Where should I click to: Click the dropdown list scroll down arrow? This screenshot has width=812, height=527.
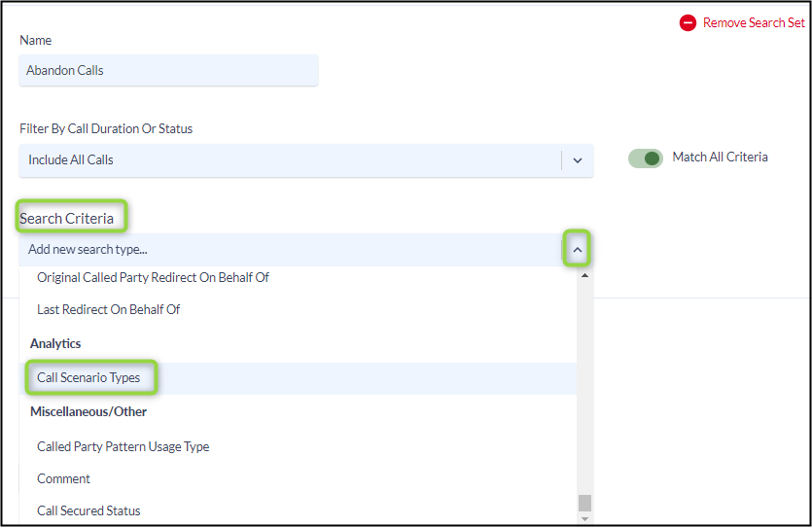click(x=584, y=518)
